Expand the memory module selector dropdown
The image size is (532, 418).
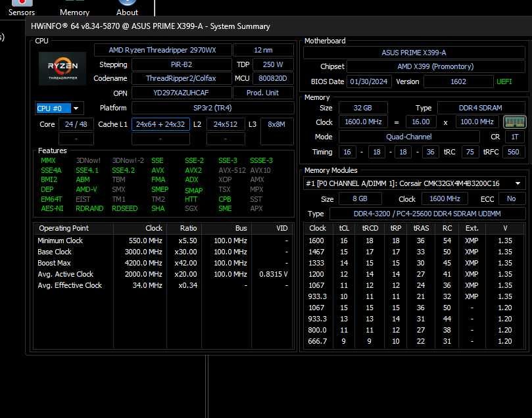tap(414, 183)
